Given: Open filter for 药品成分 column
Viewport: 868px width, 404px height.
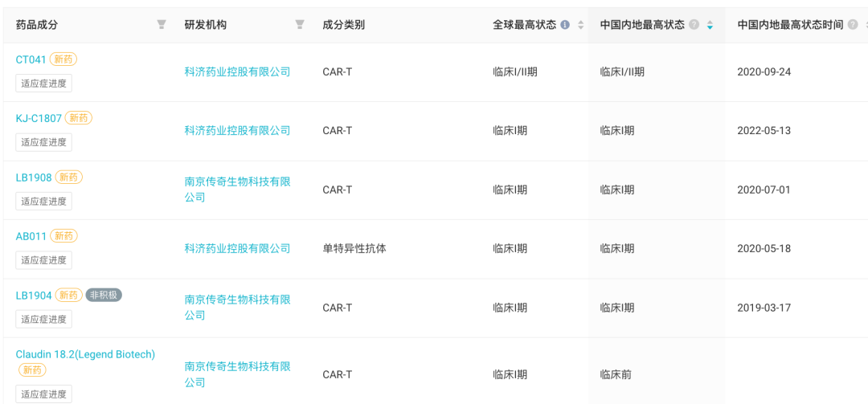Looking at the screenshot, I should [x=162, y=25].
